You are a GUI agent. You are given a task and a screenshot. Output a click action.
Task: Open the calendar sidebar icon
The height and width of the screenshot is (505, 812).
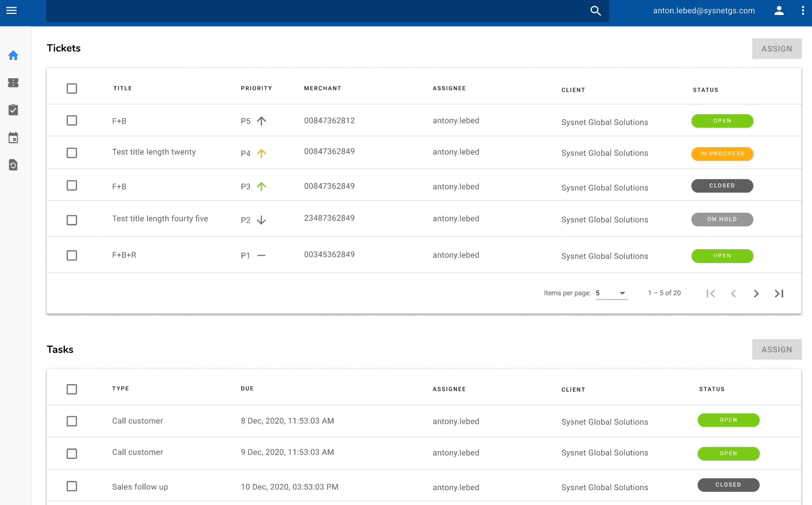tap(13, 138)
